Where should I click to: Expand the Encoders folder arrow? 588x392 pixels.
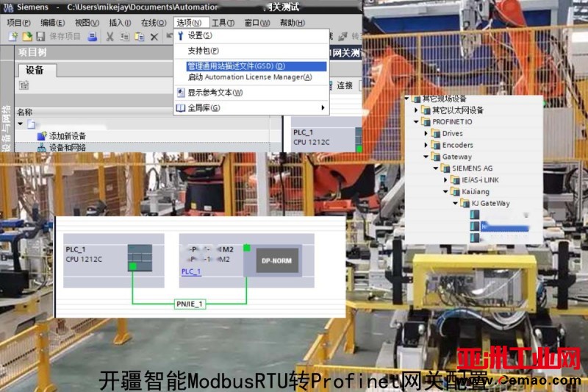pos(426,145)
